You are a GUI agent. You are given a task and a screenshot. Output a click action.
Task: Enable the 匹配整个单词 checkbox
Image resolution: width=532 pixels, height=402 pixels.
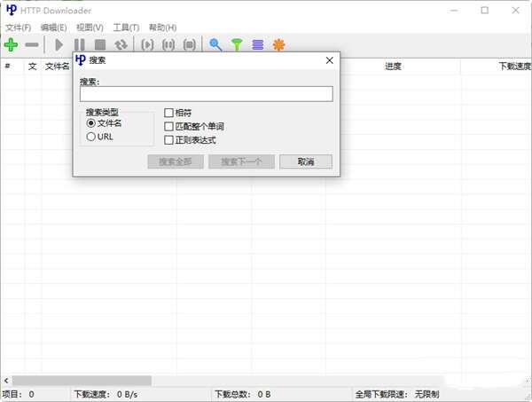pos(168,126)
